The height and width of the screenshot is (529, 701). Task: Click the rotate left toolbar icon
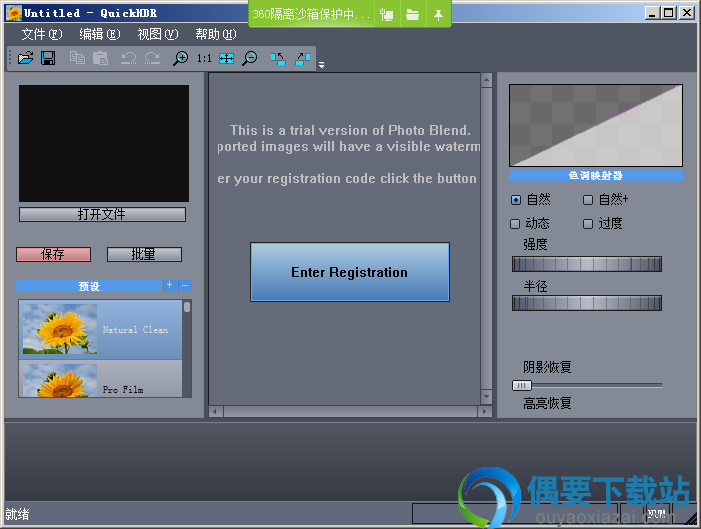click(278, 58)
